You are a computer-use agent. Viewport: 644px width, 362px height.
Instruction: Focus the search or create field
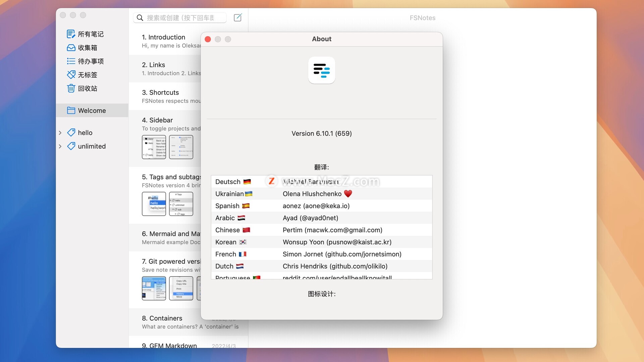(x=180, y=18)
